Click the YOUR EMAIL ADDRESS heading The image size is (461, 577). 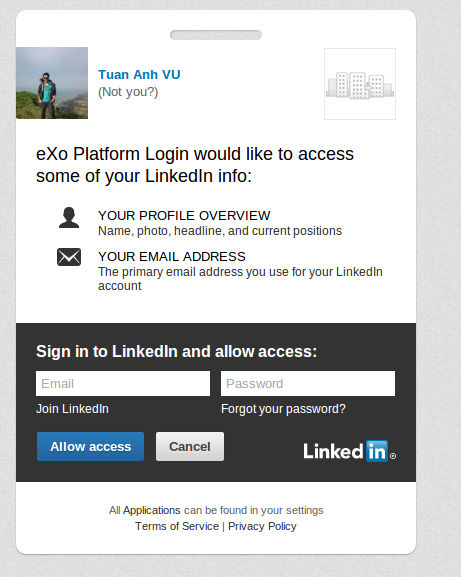click(172, 256)
